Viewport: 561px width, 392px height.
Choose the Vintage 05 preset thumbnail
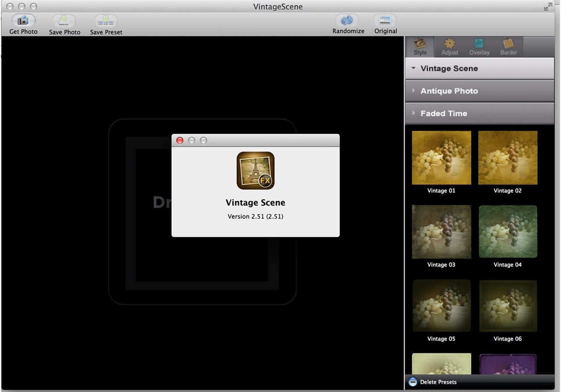(441, 306)
